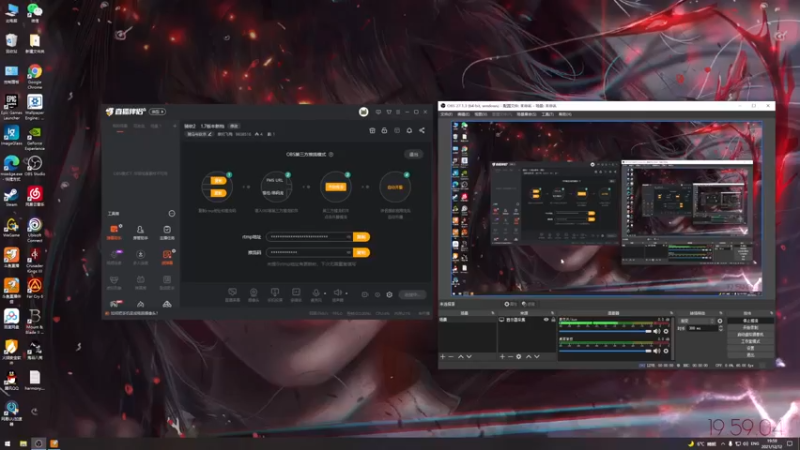Click Stop Streaming button in OBS Controls
Viewport: 800px width, 450px height.
tap(751, 321)
